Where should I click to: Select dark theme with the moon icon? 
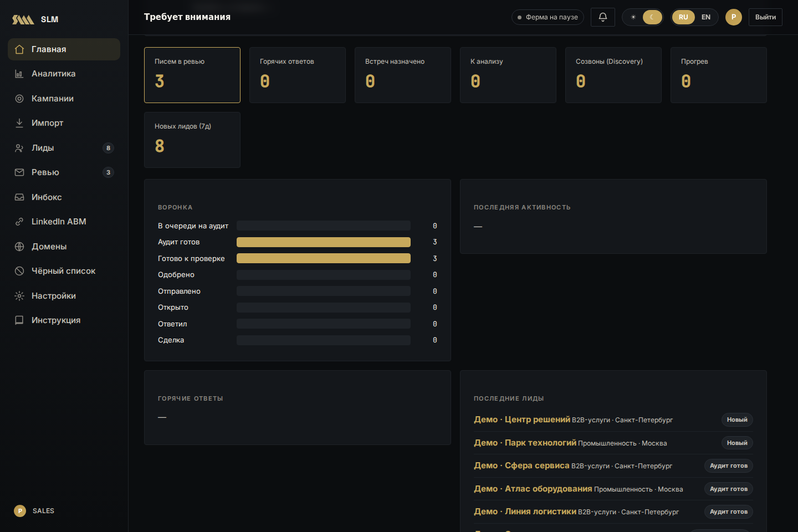point(652,17)
